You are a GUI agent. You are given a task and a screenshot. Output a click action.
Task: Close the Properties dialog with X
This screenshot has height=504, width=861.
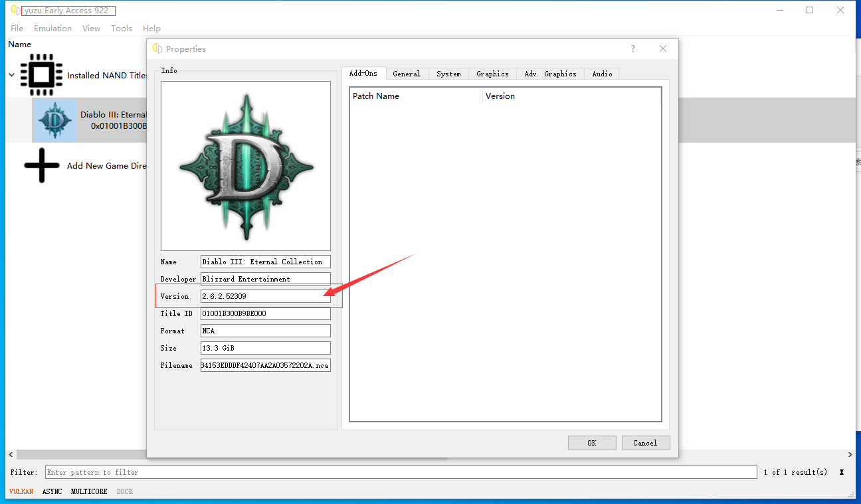click(x=663, y=48)
